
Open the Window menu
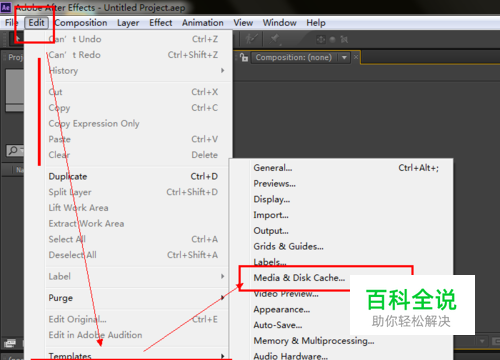[280, 23]
